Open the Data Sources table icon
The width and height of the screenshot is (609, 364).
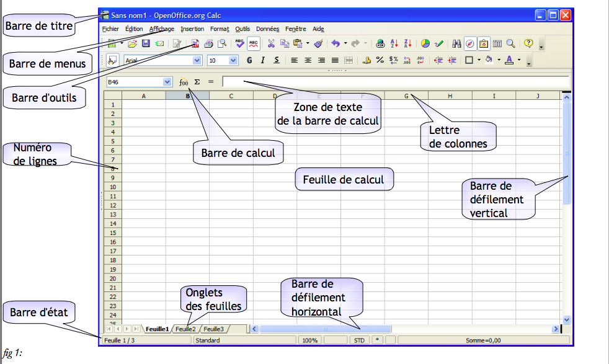(x=497, y=43)
